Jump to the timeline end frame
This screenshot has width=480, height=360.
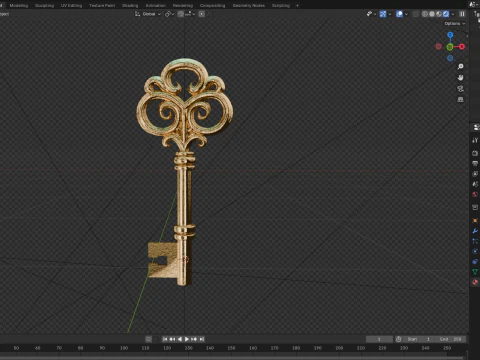pos(201,339)
